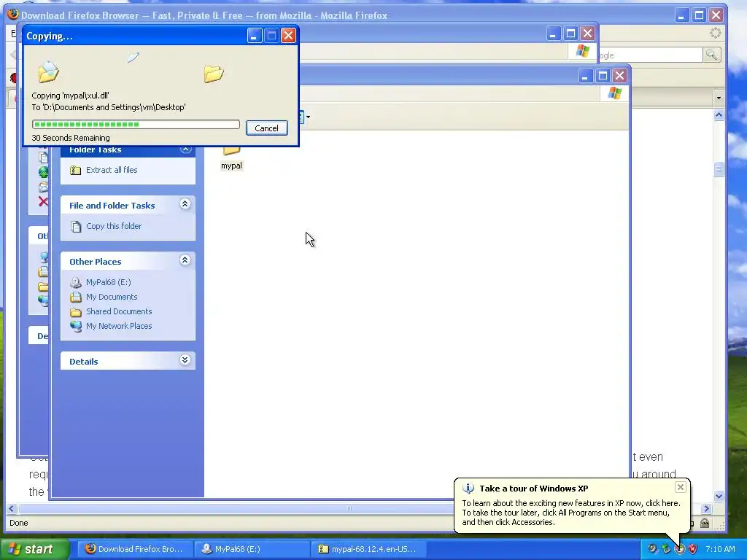Click Firefox horizontal scrollbar right arrow
The width and height of the screenshot is (747, 560).
click(x=706, y=508)
